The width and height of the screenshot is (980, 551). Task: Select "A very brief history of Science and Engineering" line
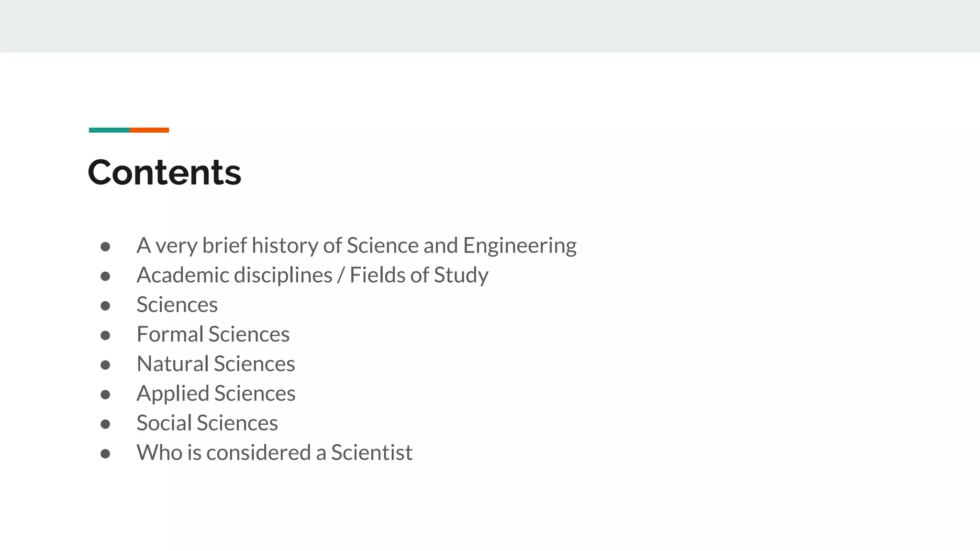point(356,246)
